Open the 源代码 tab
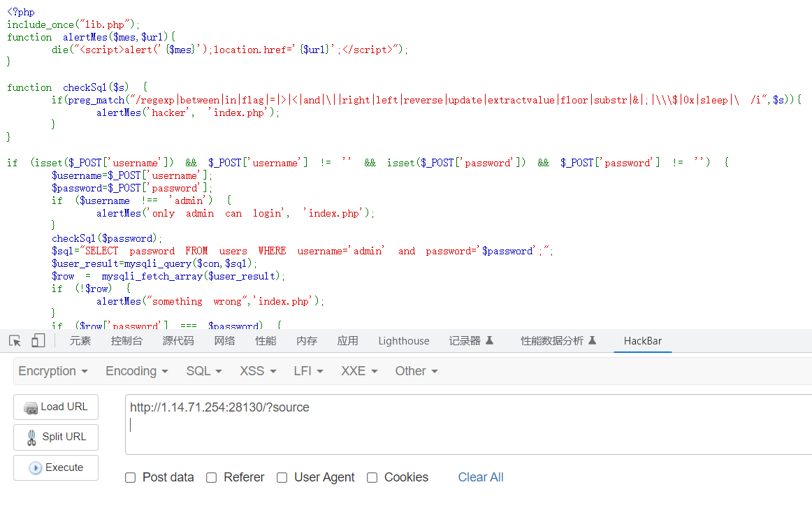This screenshot has height=508, width=812. [178, 341]
